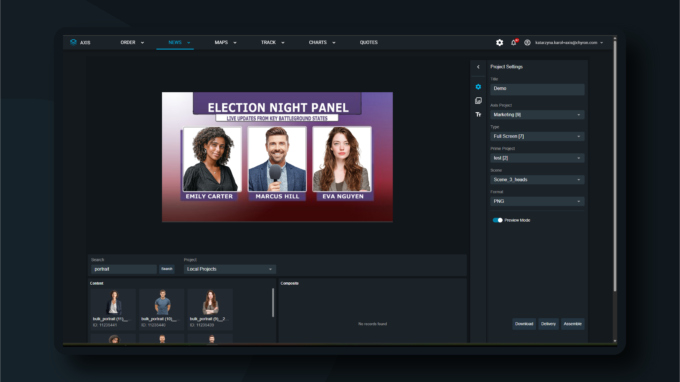Toggle the Preview Mode switch
The image size is (680, 382).
[x=497, y=220]
